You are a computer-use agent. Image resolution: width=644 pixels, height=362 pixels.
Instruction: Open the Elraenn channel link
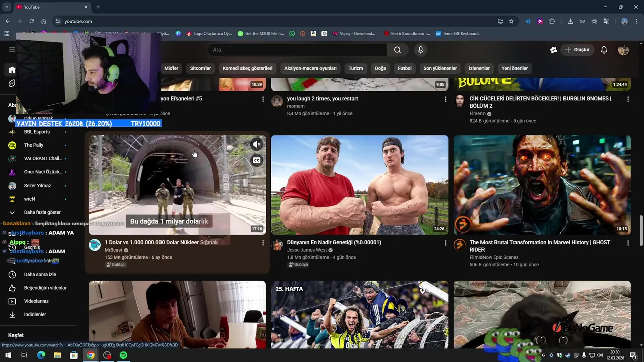(x=477, y=114)
